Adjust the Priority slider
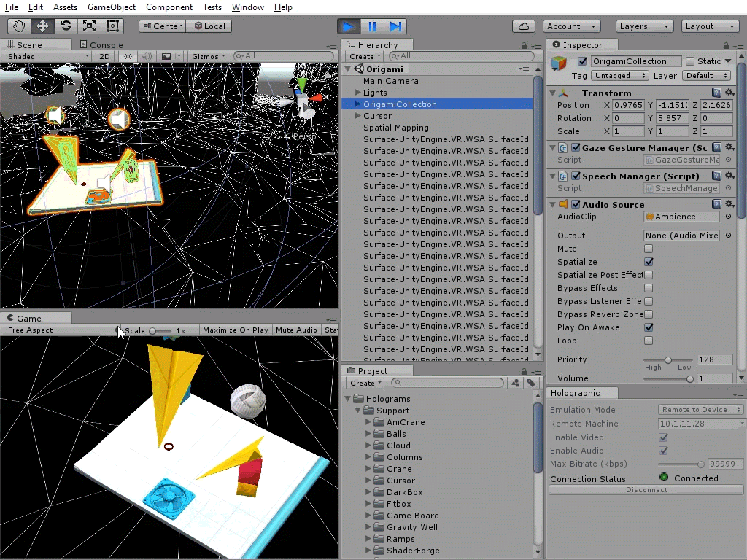The height and width of the screenshot is (560, 747). coord(668,359)
